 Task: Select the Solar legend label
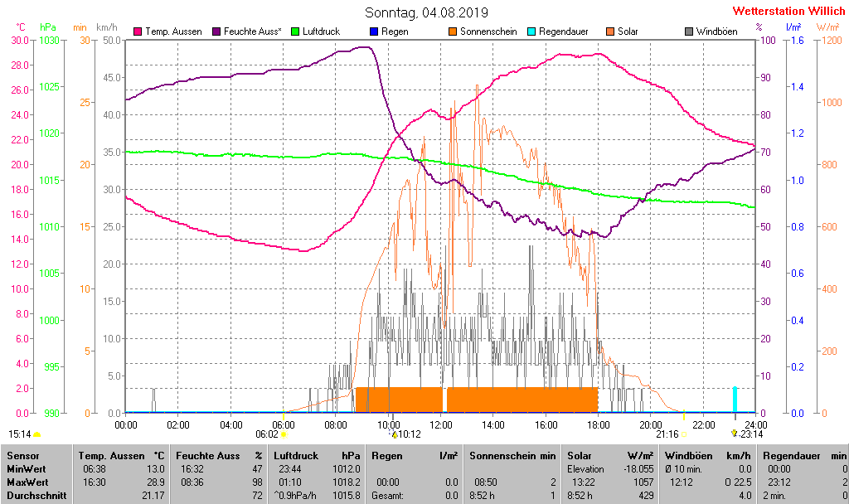click(628, 31)
